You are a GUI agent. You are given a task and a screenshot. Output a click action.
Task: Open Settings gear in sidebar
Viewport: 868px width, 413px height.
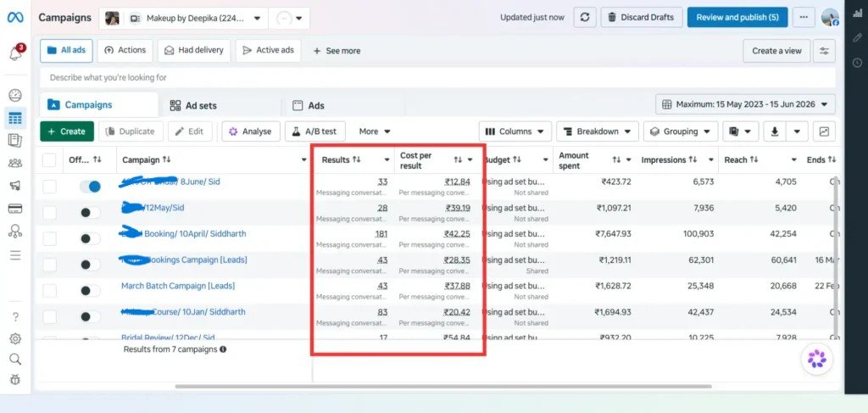click(15, 339)
